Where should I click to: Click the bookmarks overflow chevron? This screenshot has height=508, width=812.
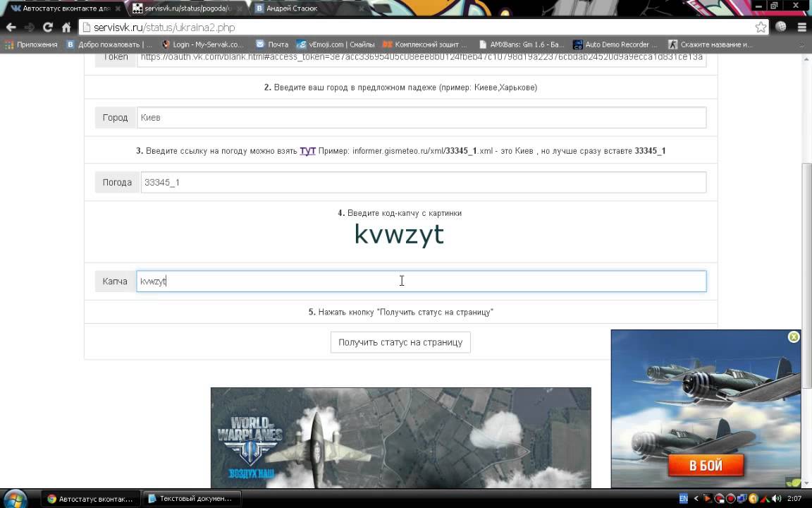pos(801,45)
